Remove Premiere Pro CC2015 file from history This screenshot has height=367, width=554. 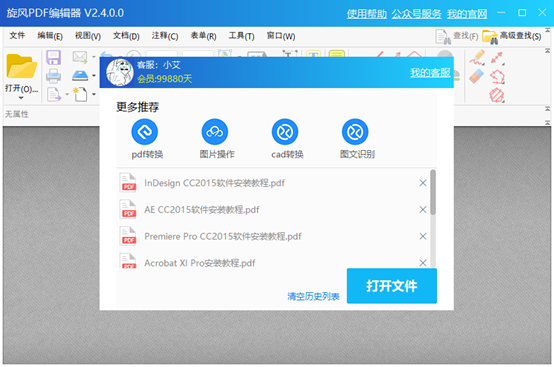pos(423,236)
